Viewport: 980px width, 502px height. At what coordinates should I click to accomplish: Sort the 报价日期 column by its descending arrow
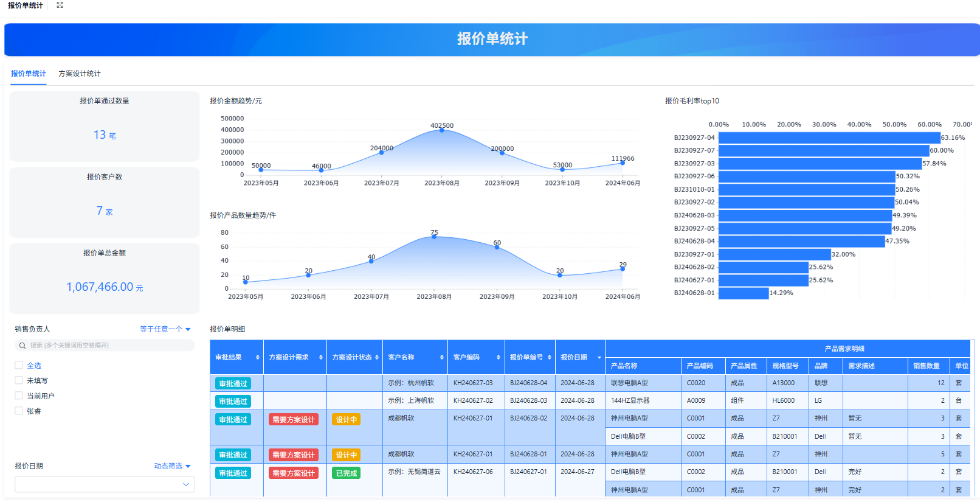coord(599,358)
